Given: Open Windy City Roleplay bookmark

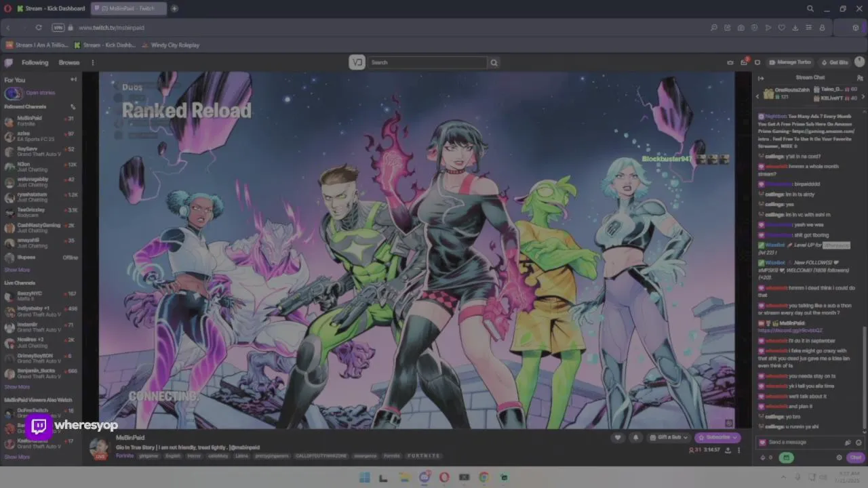Looking at the screenshot, I should [x=170, y=45].
